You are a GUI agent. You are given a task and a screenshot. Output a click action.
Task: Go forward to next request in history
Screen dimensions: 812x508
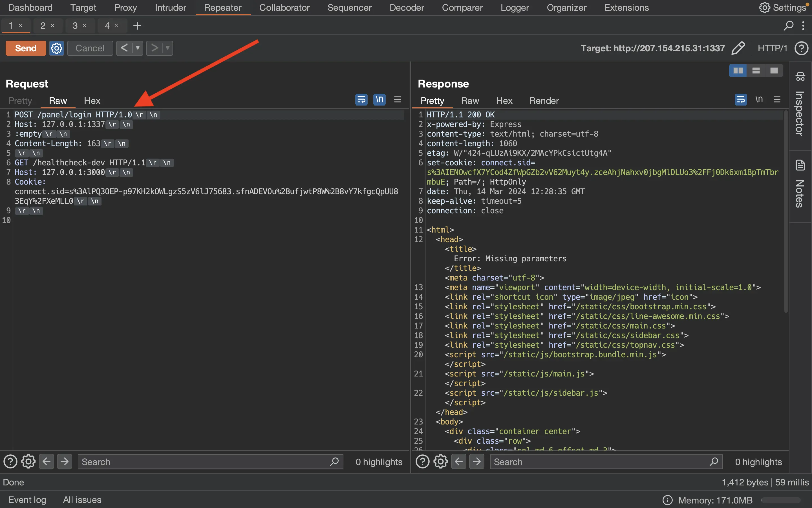(x=154, y=48)
